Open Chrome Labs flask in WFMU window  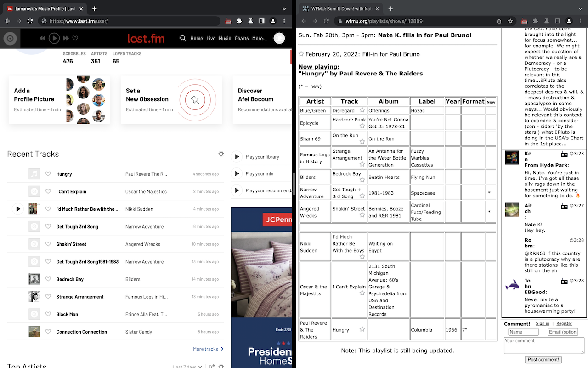547,21
